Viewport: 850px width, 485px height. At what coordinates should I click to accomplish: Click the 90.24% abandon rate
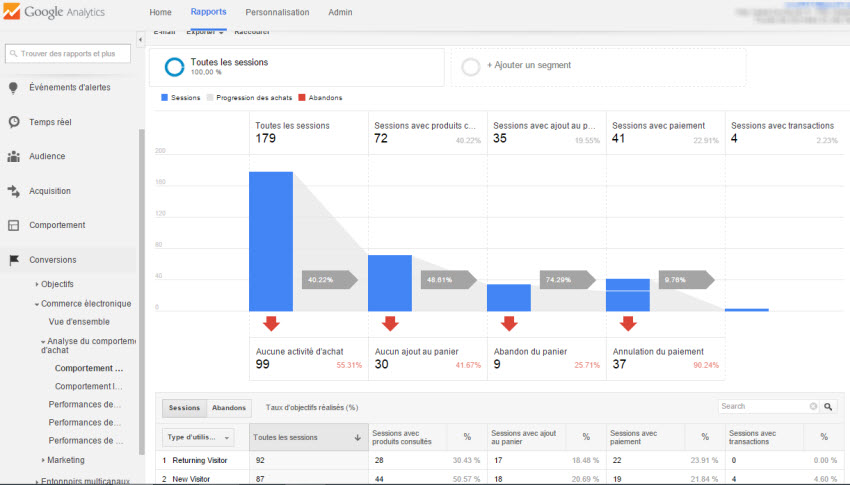706,365
